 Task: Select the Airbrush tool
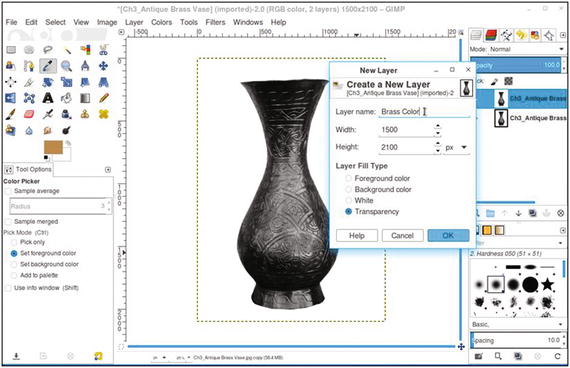pyautogui.click(x=48, y=114)
